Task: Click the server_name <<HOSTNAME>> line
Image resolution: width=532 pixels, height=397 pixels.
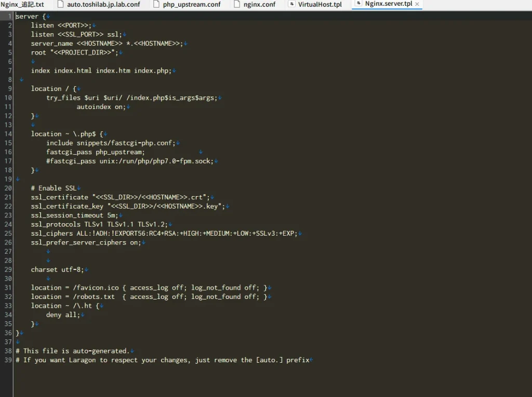Action: pos(107,44)
